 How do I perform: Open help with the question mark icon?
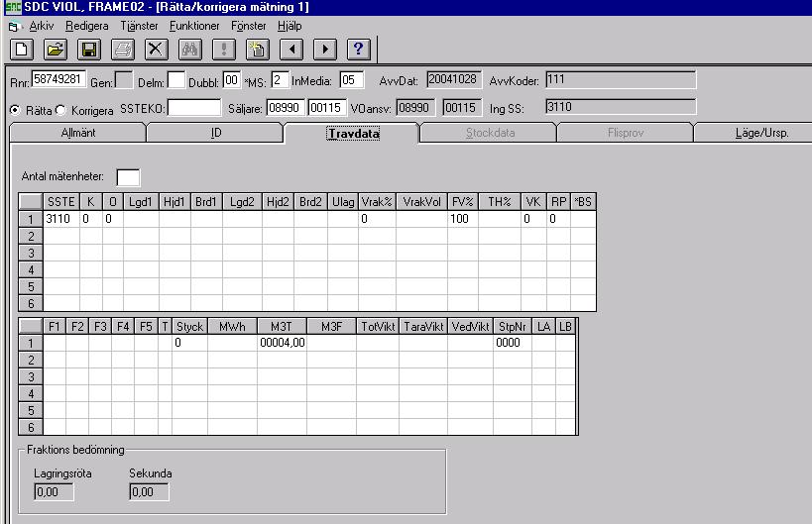[x=358, y=50]
